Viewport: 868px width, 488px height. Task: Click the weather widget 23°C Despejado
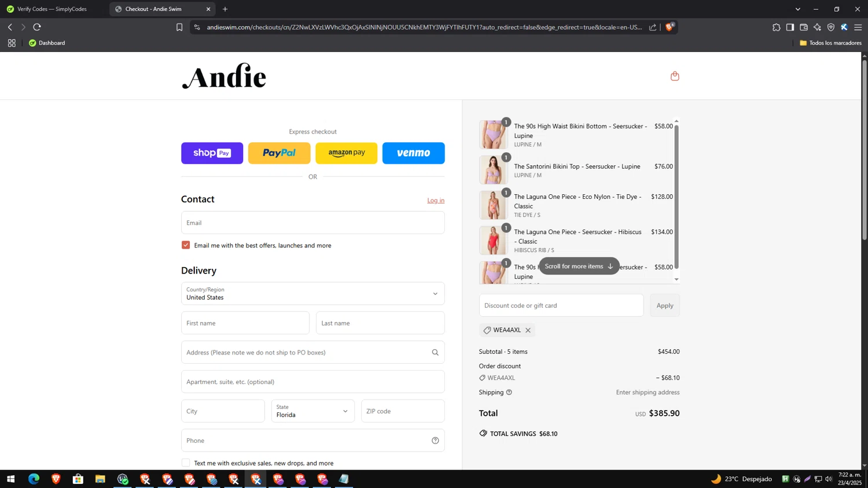pos(741,479)
